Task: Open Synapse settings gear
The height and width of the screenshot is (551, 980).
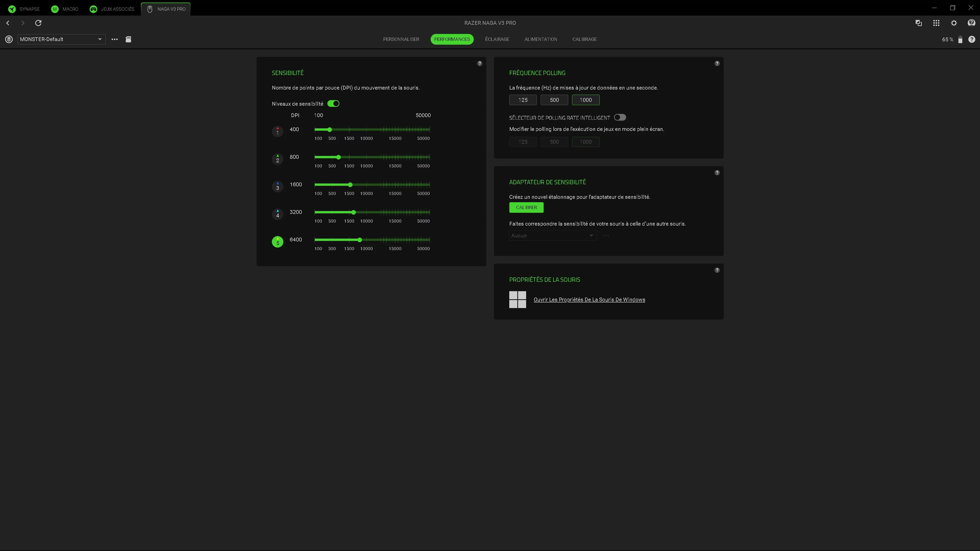Action: pos(954,23)
